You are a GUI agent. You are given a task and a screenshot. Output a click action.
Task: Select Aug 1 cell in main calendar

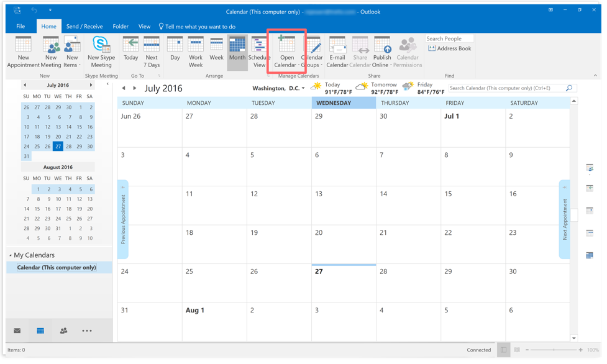(214, 322)
